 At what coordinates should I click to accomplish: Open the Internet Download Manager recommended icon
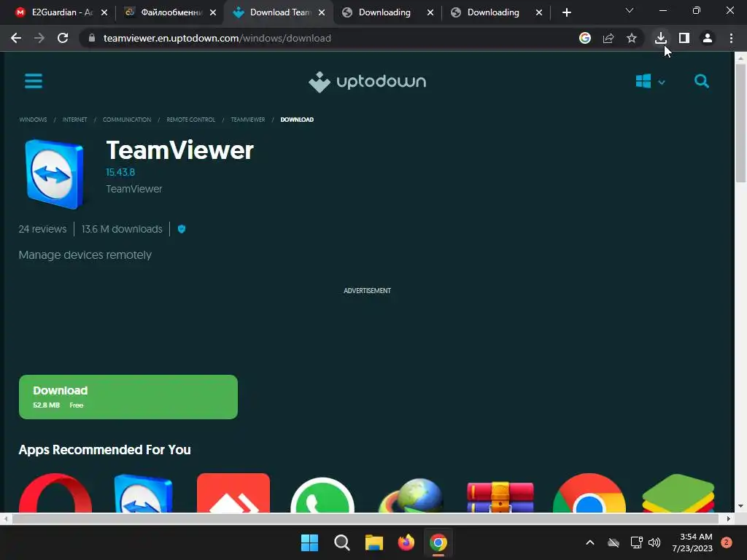click(x=411, y=495)
